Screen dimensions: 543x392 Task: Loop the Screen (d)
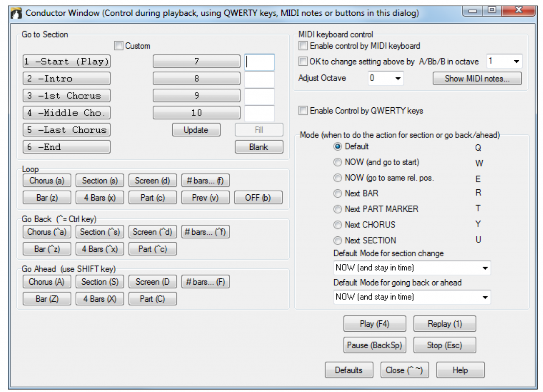(153, 180)
